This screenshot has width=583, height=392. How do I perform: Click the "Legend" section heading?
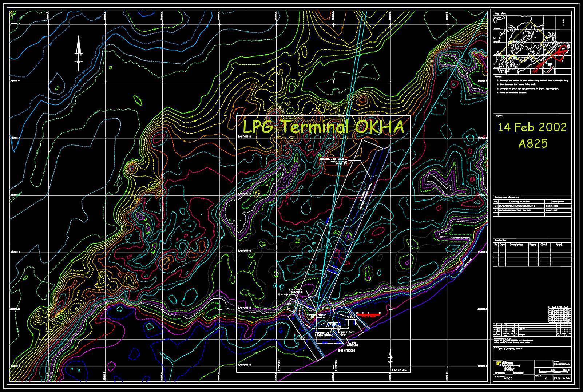[x=499, y=115]
